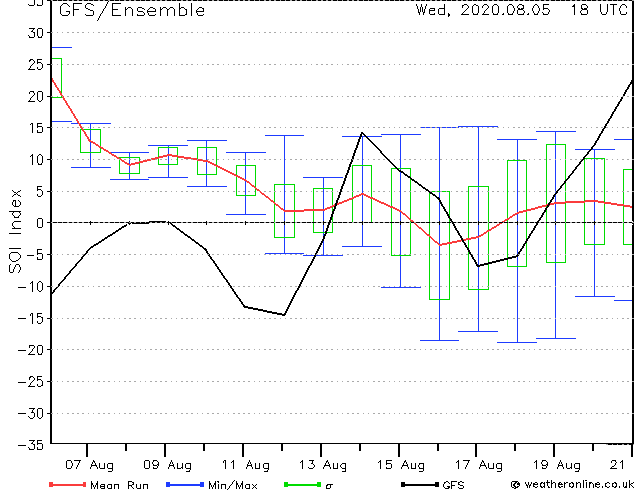634x490 pixels.
Task: Click the 07 Aug x-axis label
Action: pyautogui.click(x=89, y=465)
